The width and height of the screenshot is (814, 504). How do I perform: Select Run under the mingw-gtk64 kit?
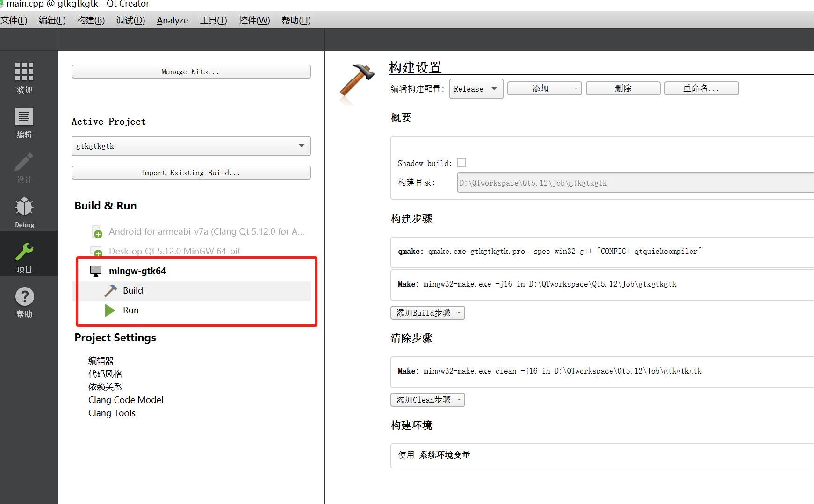point(130,310)
